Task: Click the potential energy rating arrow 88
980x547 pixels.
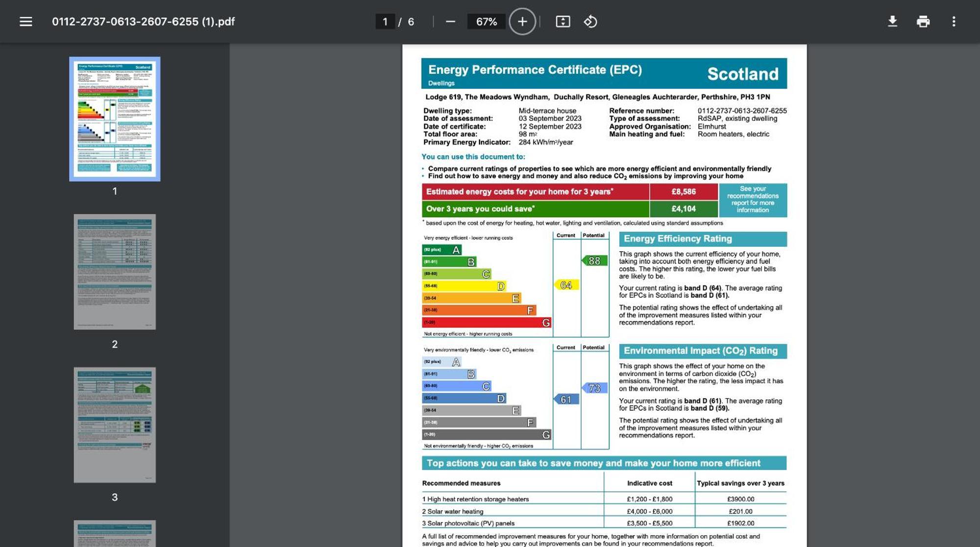Action: click(594, 261)
